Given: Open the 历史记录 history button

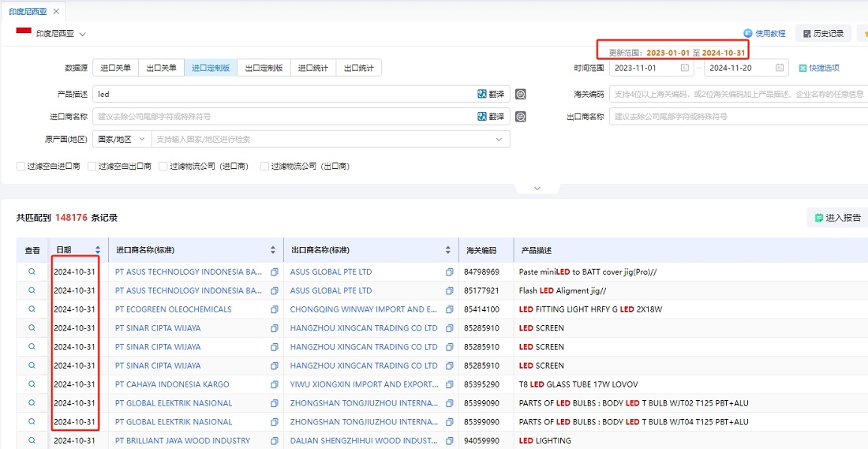Looking at the screenshot, I should (823, 33).
